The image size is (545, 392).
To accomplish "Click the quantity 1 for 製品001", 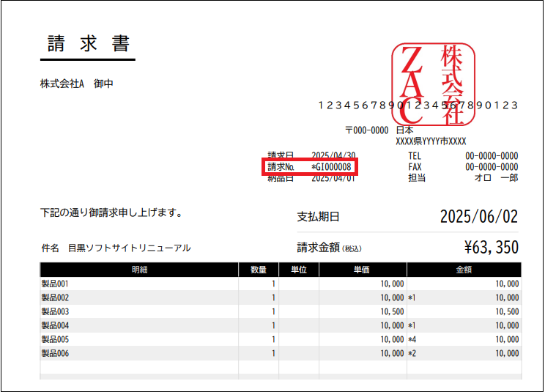I will pos(273,284).
